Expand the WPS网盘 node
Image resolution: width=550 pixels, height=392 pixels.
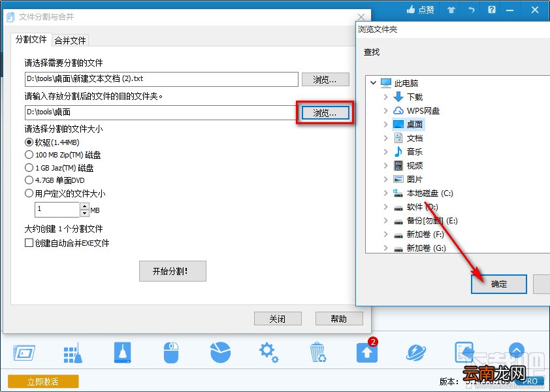386,110
